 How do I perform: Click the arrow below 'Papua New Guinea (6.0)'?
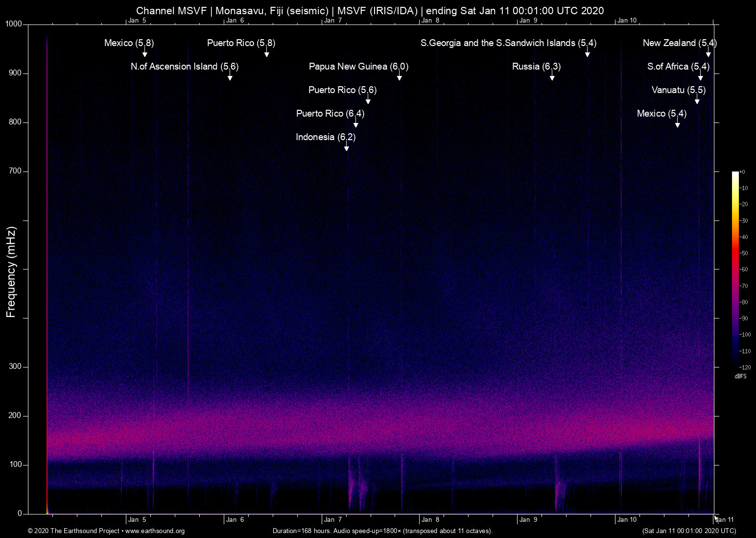click(400, 76)
